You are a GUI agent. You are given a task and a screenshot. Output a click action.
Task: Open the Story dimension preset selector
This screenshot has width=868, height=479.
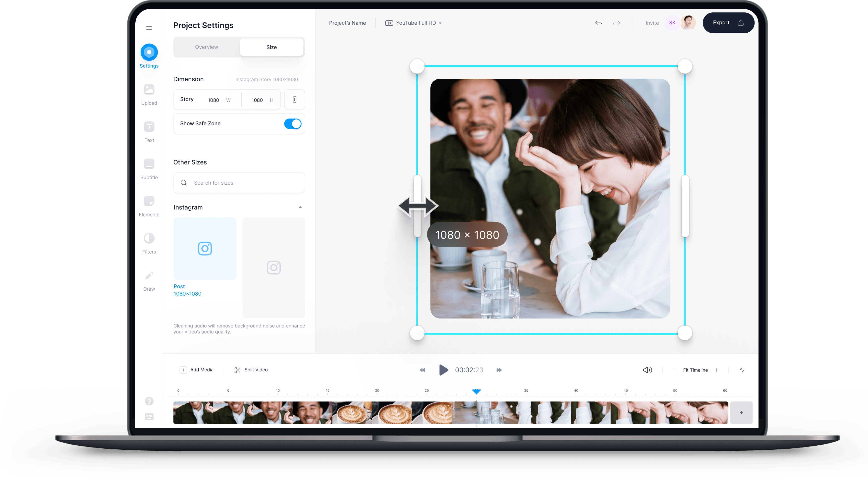click(x=187, y=99)
